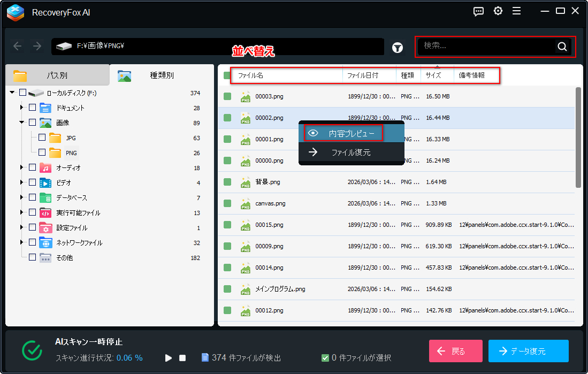Click the search magnifier icon
The image size is (588, 374).
click(562, 47)
